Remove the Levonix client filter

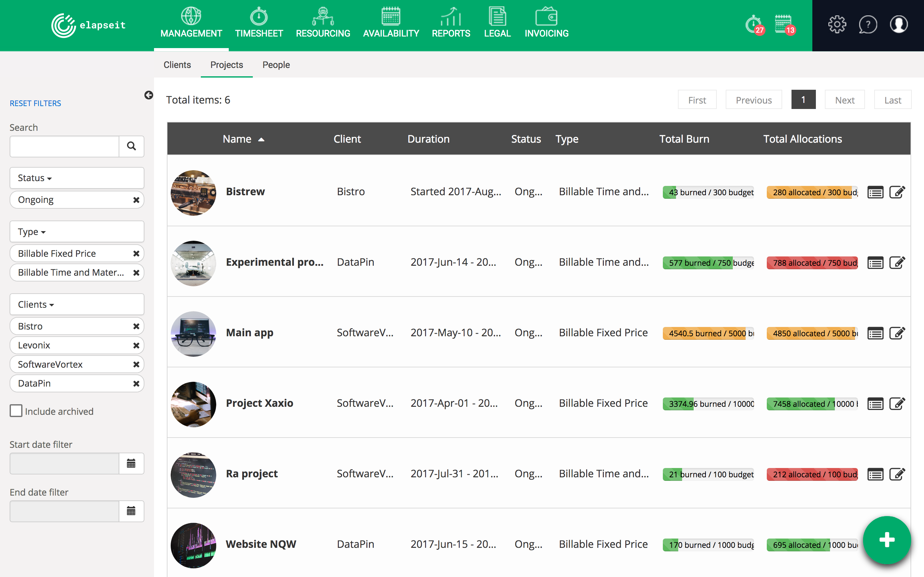click(x=136, y=345)
